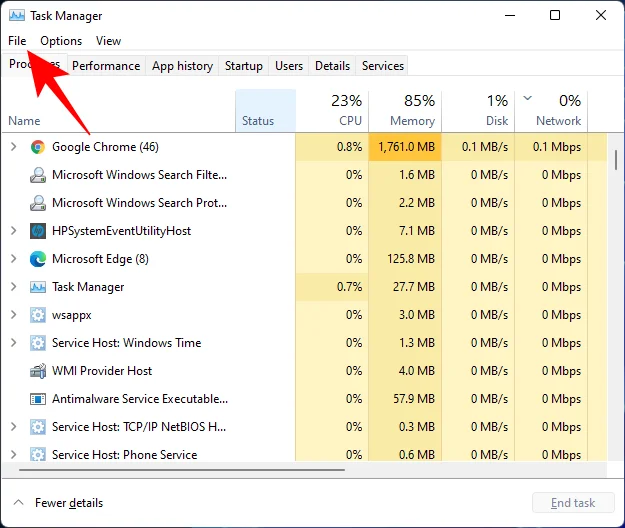Click the Microsoft Windows Search Filter icon
This screenshot has width=625, height=528.
[x=38, y=175]
